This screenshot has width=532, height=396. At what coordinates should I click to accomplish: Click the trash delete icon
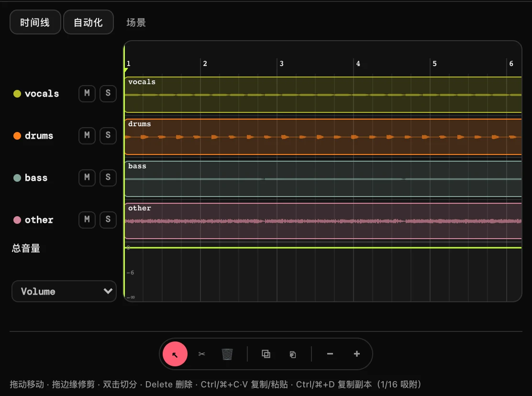point(227,354)
